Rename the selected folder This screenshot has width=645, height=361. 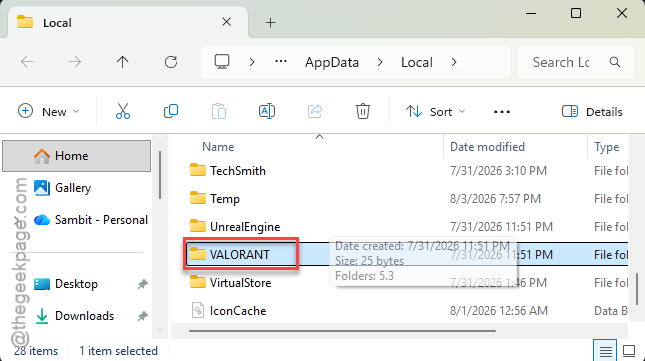[267, 111]
